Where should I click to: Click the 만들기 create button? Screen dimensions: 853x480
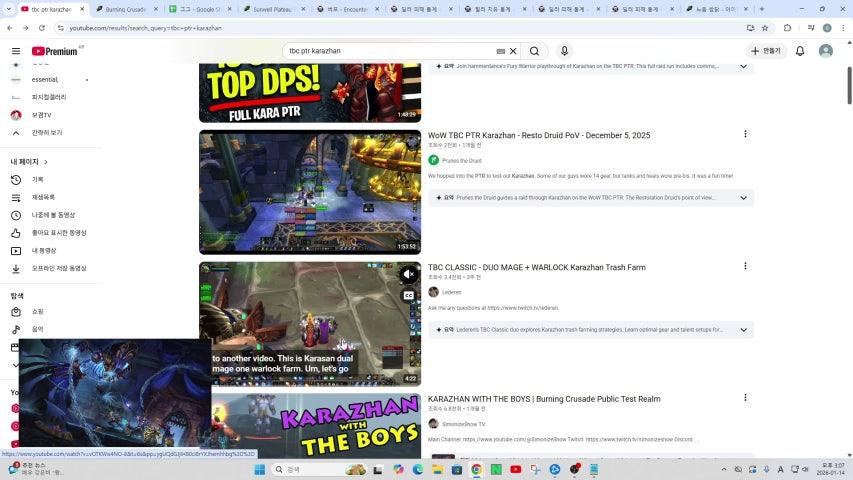[x=766, y=51]
